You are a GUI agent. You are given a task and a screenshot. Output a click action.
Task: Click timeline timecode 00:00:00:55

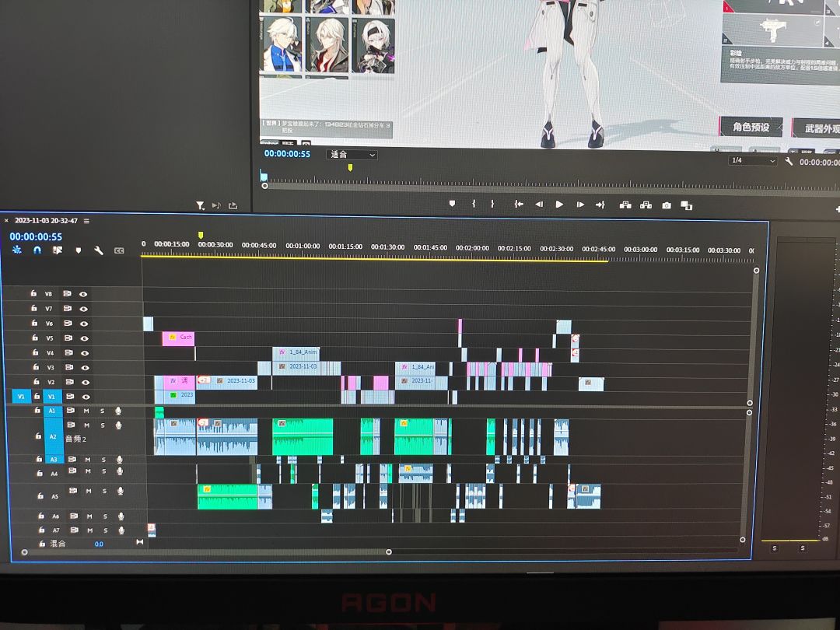click(x=36, y=236)
